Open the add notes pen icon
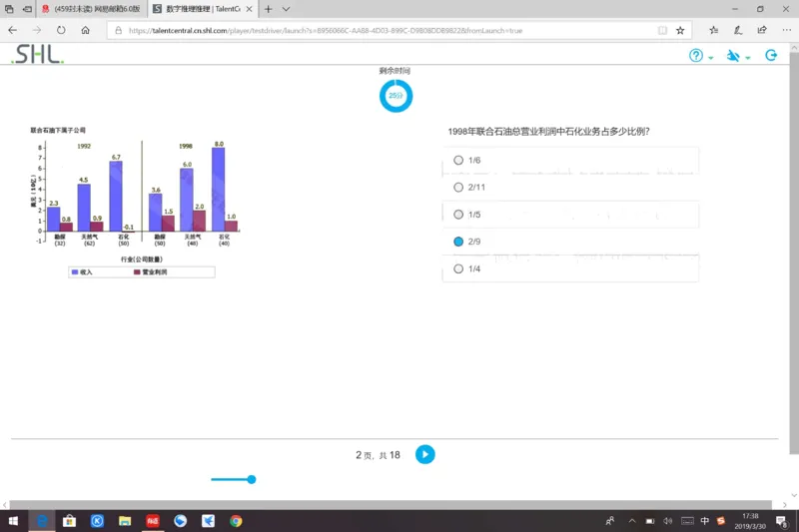The width and height of the screenshot is (799, 532). [x=738, y=31]
